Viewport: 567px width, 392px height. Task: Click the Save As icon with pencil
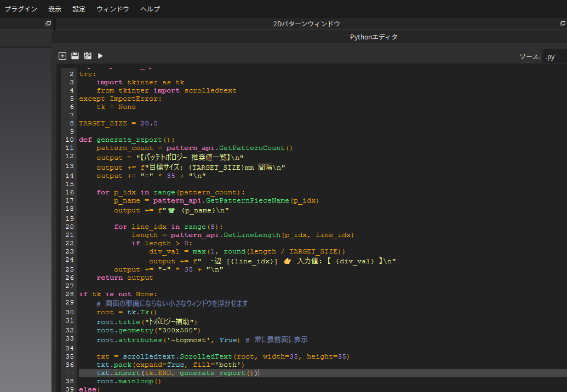[x=88, y=56]
